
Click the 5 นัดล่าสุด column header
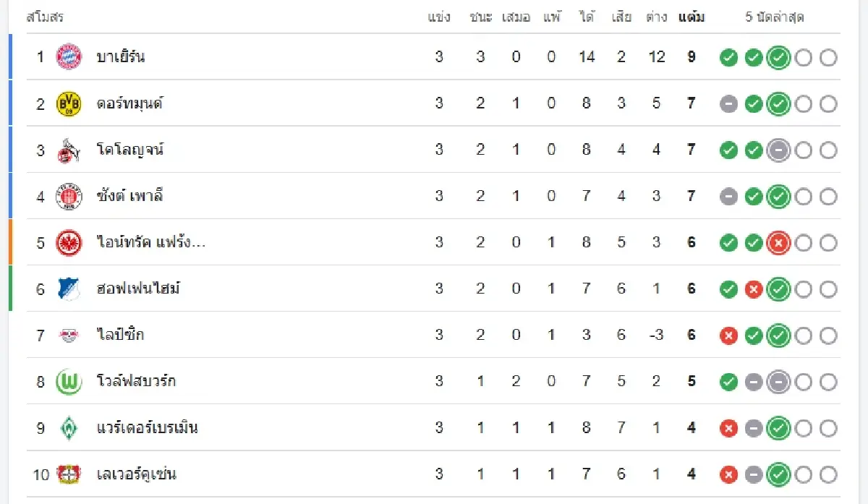(x=775, y=17)
